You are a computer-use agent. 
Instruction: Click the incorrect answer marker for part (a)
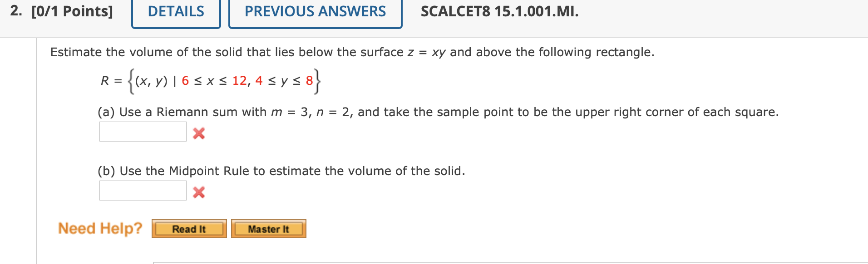click(198, 133)
